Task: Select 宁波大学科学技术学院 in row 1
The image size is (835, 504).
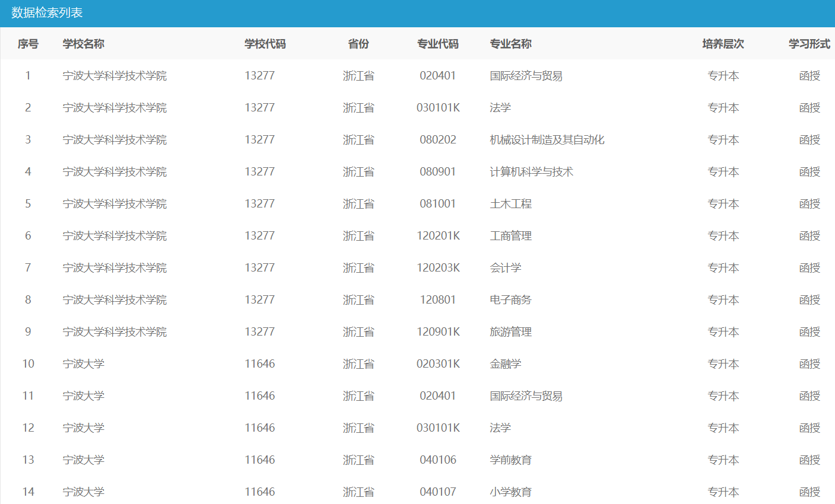Action: [115, 76]
